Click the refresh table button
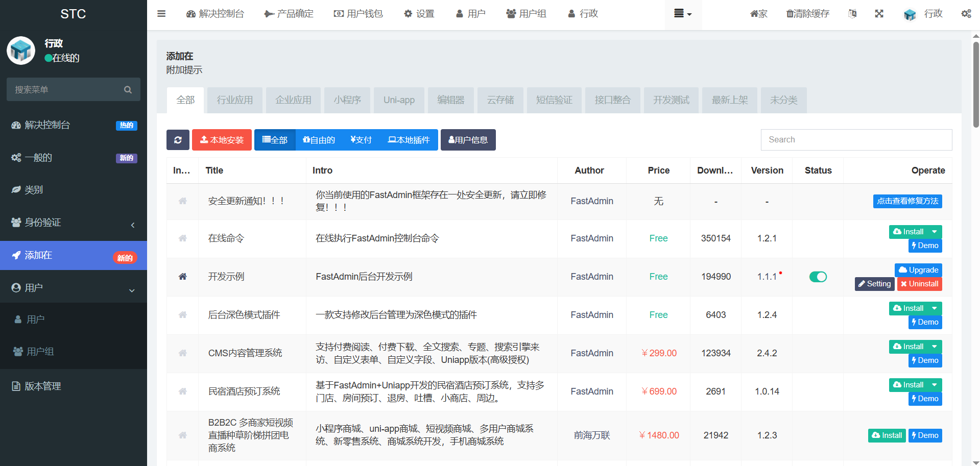The width and height of the screenshot is (980, 466). [x=178, y=140]
